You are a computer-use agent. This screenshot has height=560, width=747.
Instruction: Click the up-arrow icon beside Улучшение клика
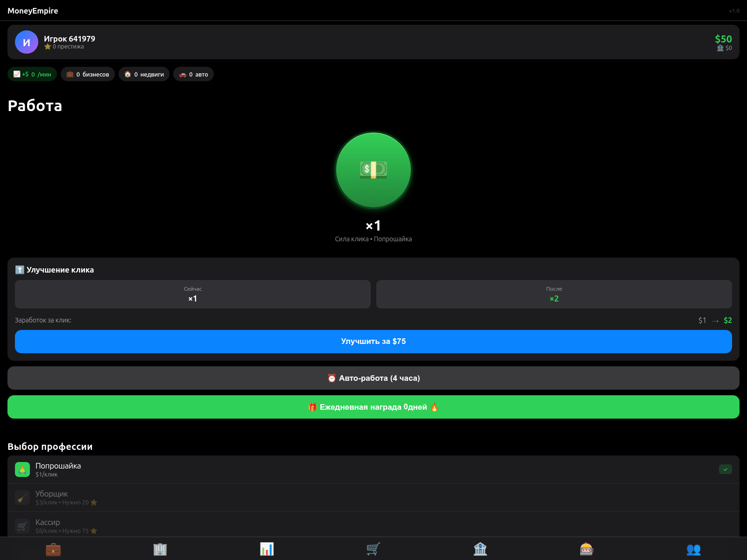(x=20, y=270)
